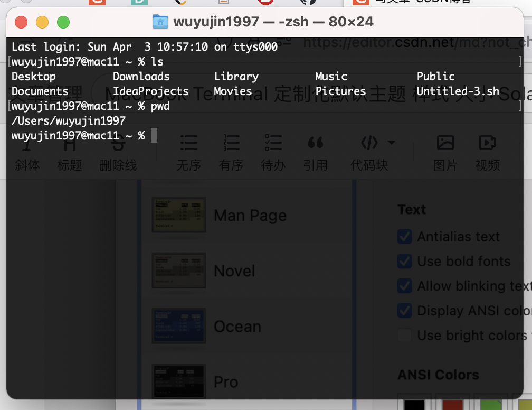The height and width of the screenshot is (410, 532).
Task: Click the green ANSI color swatch
Action: tap(491, 404)
